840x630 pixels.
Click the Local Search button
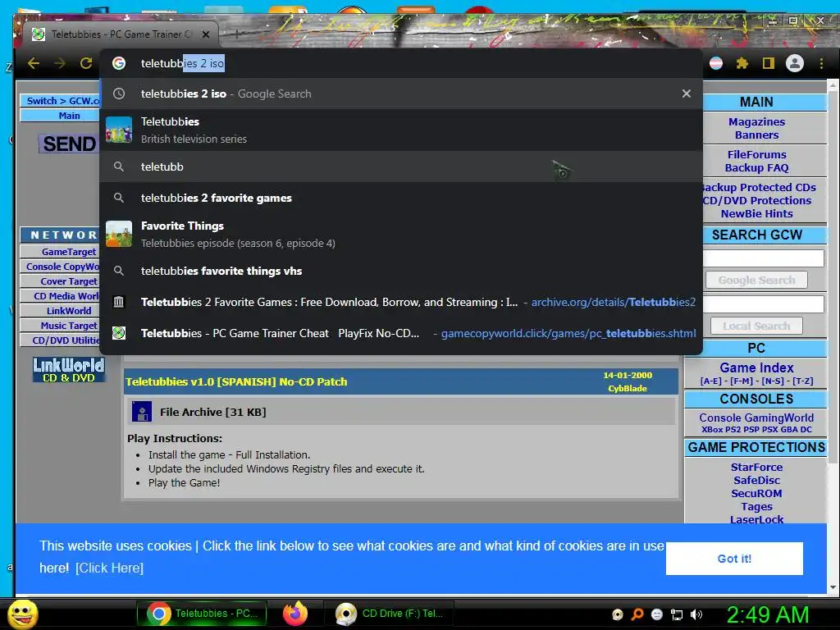point(756,326)
